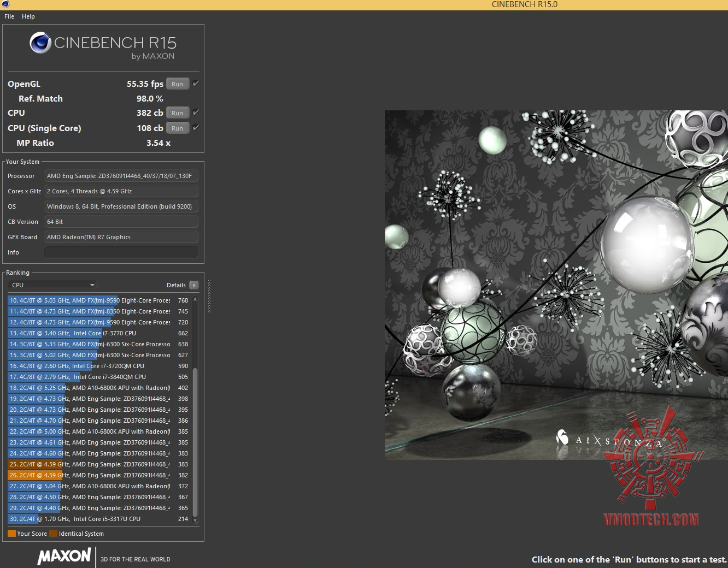728x568 pixels.
Task: Click the Cores x GHz value
Action: coord(121,191)
